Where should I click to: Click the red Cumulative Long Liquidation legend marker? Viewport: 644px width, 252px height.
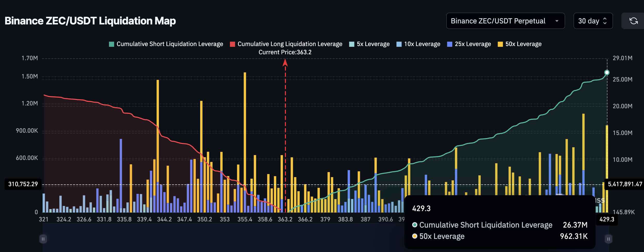click(233, 44)
